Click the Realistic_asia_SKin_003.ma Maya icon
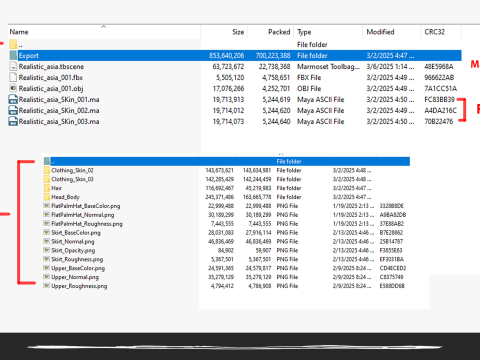Screen dimensions: 480x360 coord(13,121)
